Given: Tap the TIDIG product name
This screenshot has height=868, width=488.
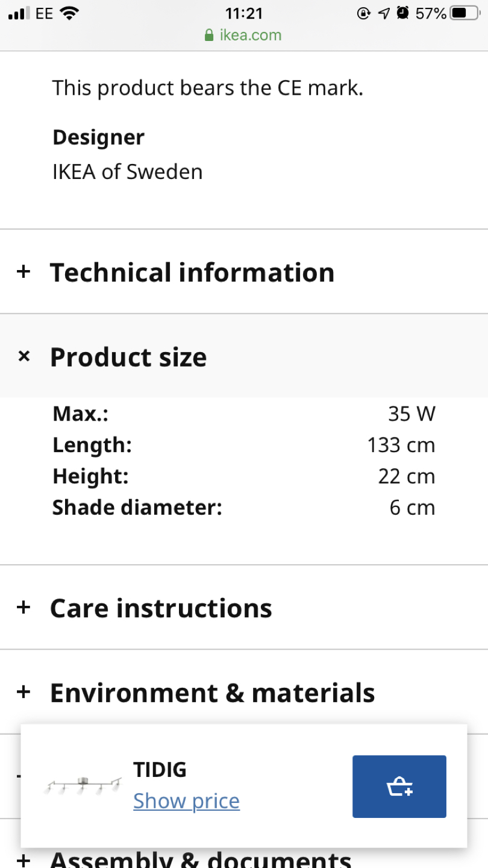Looking at the screenshot, I should point(160,770).
